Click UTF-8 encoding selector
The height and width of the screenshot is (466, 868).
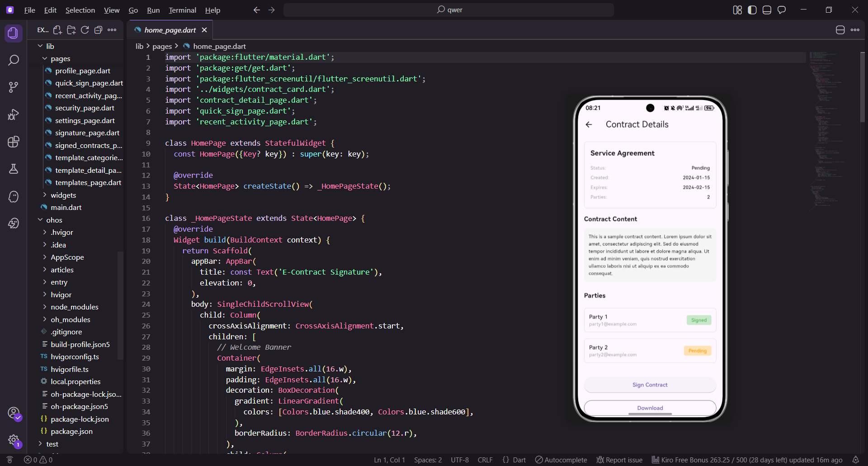(460, 460)
